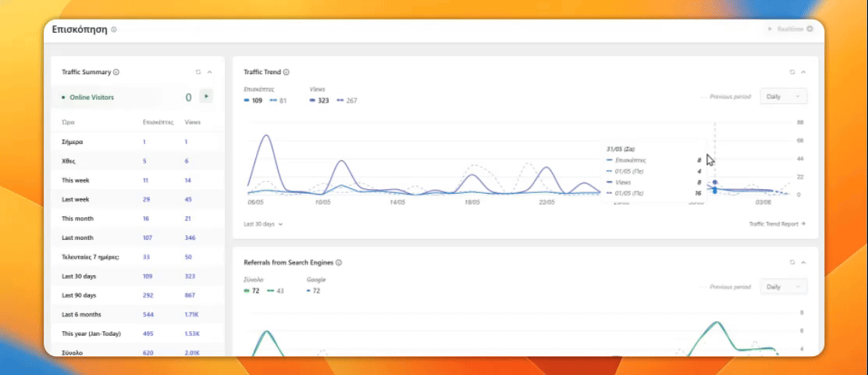Click Last week visitors value 29
This screenshot has width=868, height=375.
(x=146, y=199)
